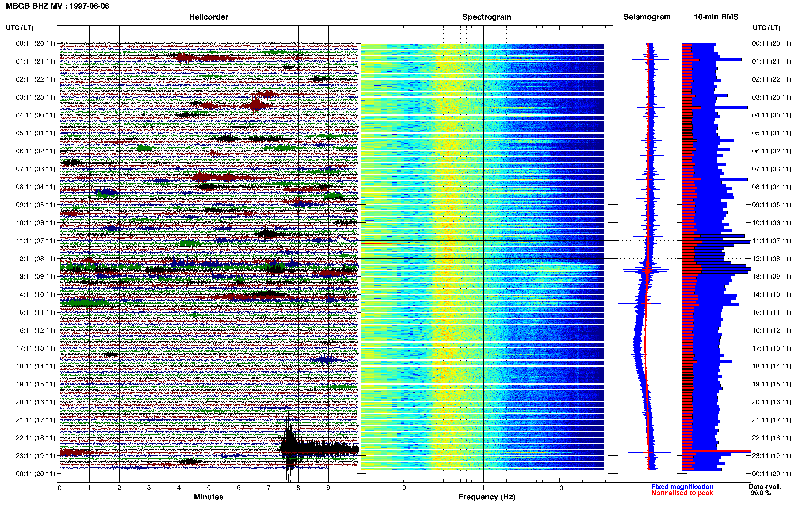Click the left '03:11 (23:11)' time label
Image resolution: width=812 pixels, height=508 pixels.
pyautogui.click(x=36, y=97)
